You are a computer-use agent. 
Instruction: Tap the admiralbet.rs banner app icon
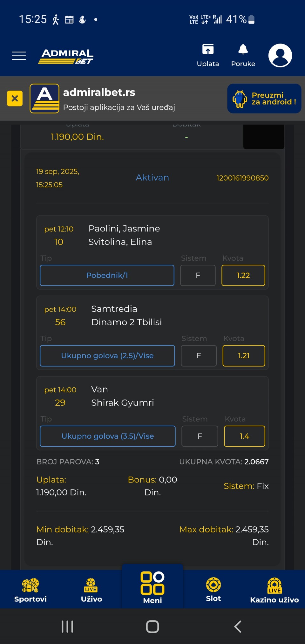44,99
